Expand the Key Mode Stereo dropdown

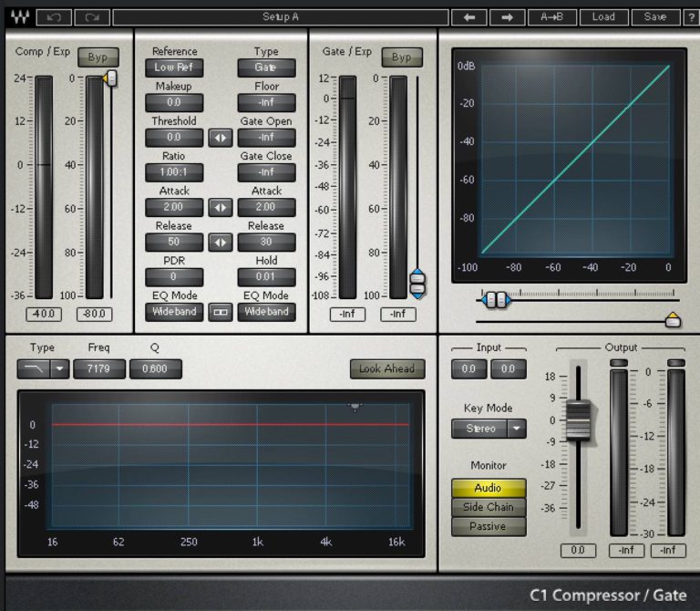click(517, 428)
